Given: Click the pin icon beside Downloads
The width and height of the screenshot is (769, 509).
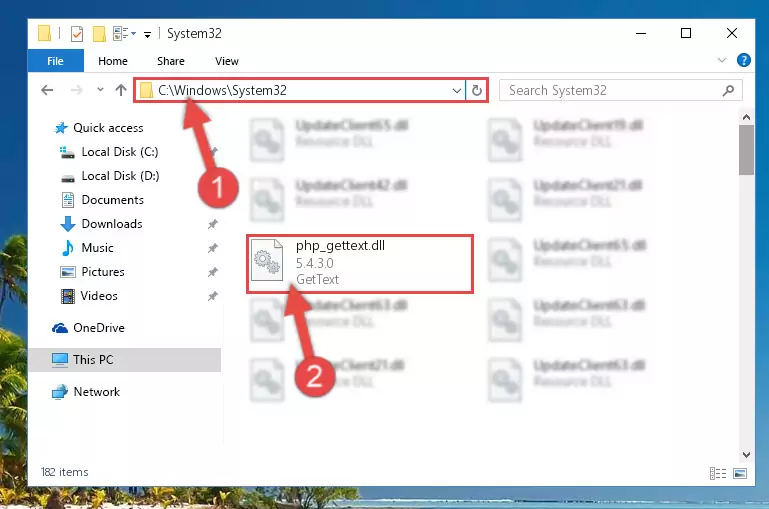Looking at the screenshot, I should click(x=212, y=224).
